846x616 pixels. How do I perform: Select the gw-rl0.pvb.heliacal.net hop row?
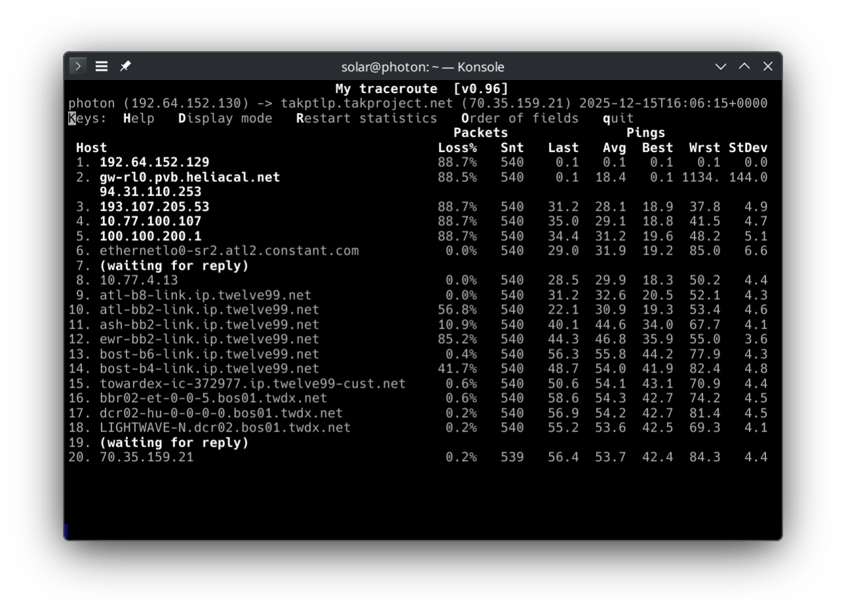(x=190, y=177)
